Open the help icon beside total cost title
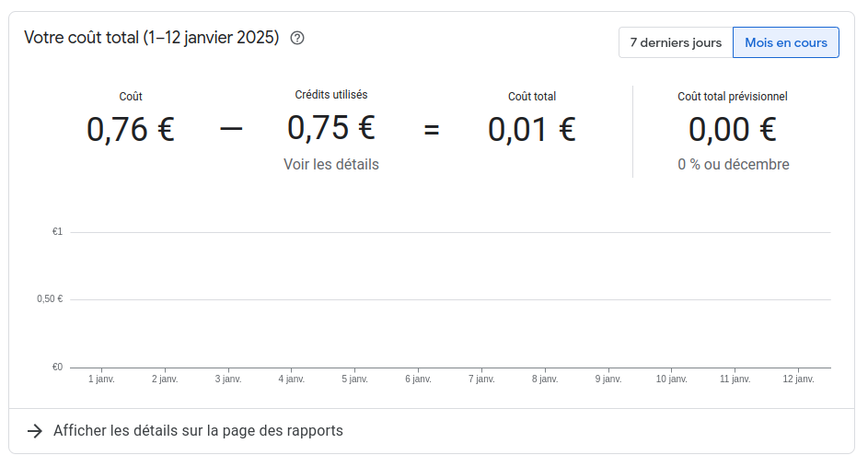This screenshot has width=868, height=467. pyautogui.click(x=297, y=39)
